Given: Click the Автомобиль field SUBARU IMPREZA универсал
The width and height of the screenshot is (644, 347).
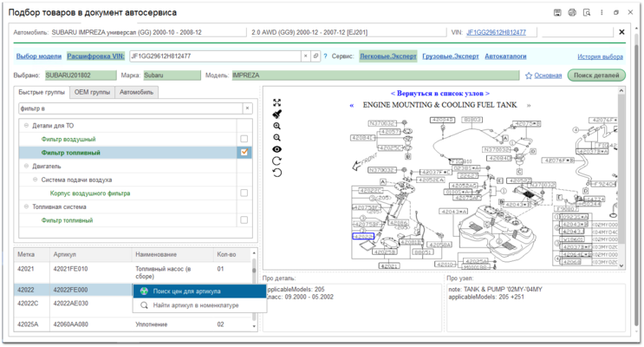Looking at the screenshot, I should pos(148,32).
